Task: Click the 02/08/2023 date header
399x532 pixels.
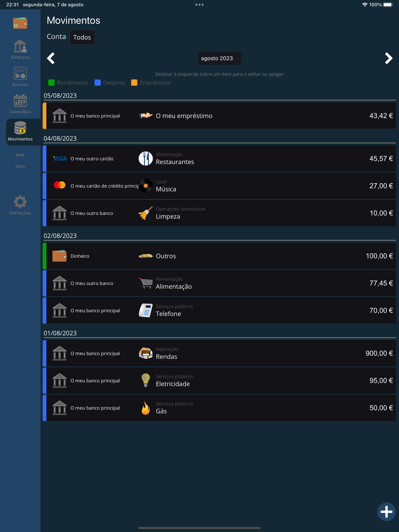Action: pyautogui.click(x=60, y=236)
